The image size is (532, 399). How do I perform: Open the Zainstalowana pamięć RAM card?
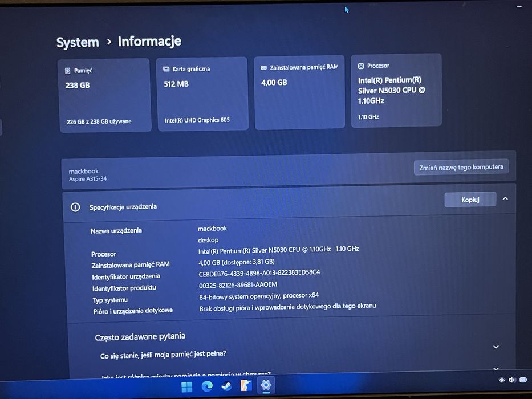(x=299, y=92)
